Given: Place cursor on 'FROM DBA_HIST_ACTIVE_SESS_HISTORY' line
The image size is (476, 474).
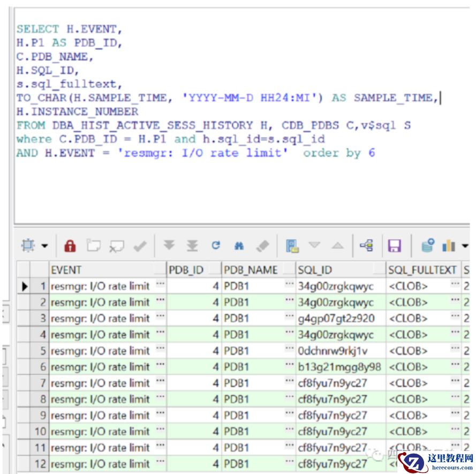Looking at the screenshot, I should click(x=214, y=125).
